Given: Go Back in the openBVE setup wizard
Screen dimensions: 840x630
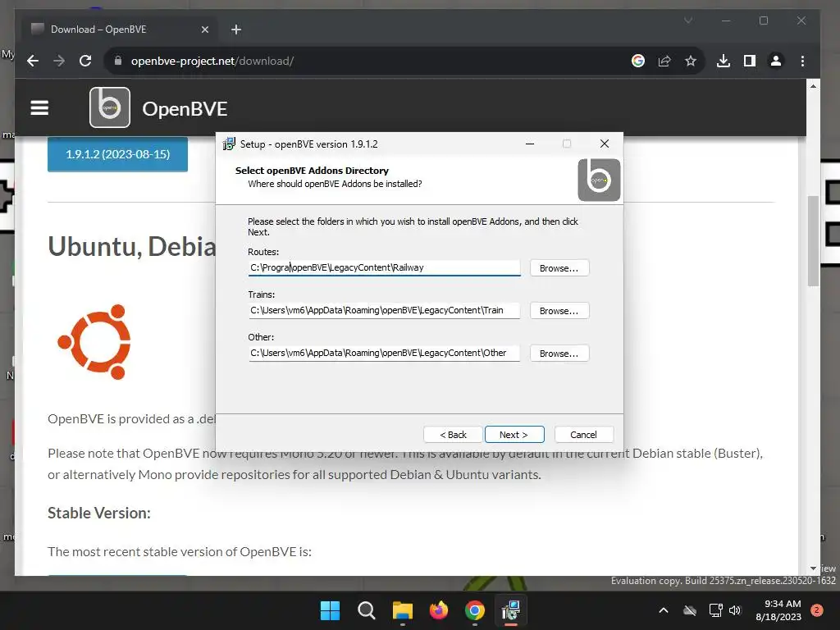Looking at the screenshot, I should click(453, 435).
